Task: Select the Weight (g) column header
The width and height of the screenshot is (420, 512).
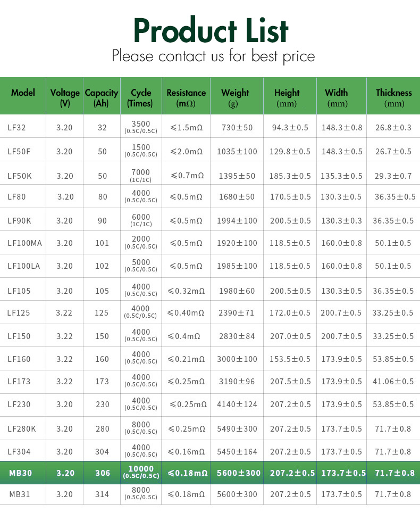Action: [x=235, y=98]
